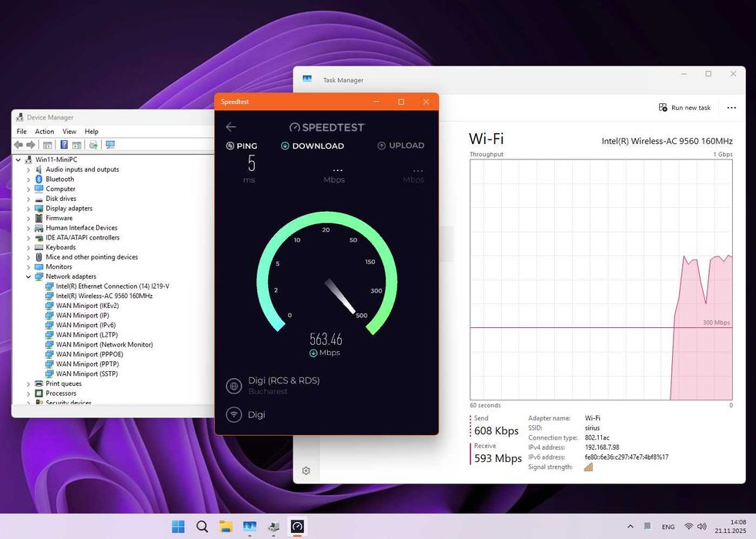Image resolution: width=756 pixels, height=539 pixels.
Task: Switch to Speedtest via taskbar icon
Action: [297, 527]
